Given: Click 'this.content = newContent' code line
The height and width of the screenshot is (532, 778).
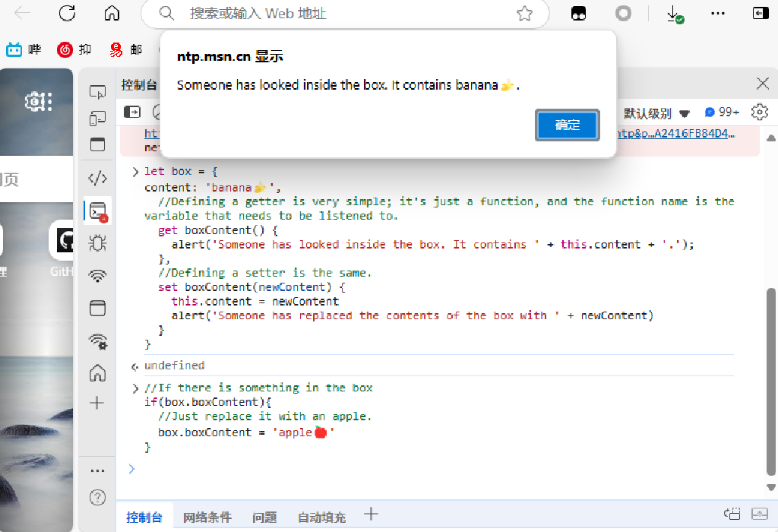Looking at the screenshot, I should (x=255, y=301).
